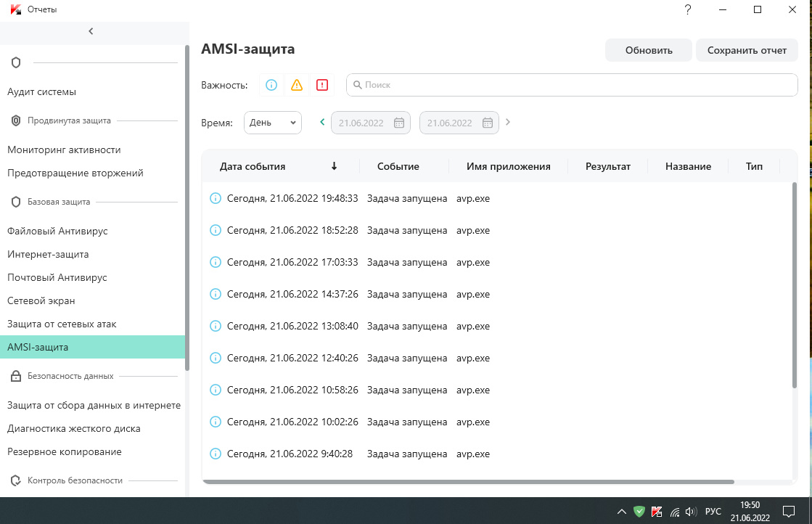Click the start date field 21.06.2022
Image resolution: width=812 pixels, height=524 pixels.
pos(371,123)
